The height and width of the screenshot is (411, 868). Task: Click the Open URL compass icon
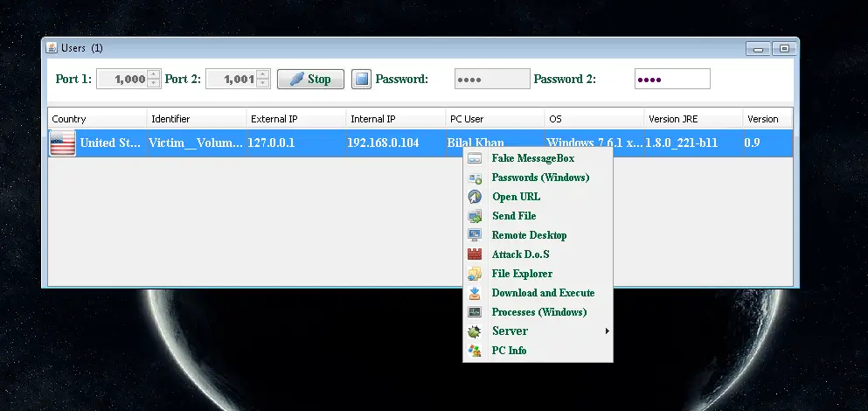[x=475, y=197]
